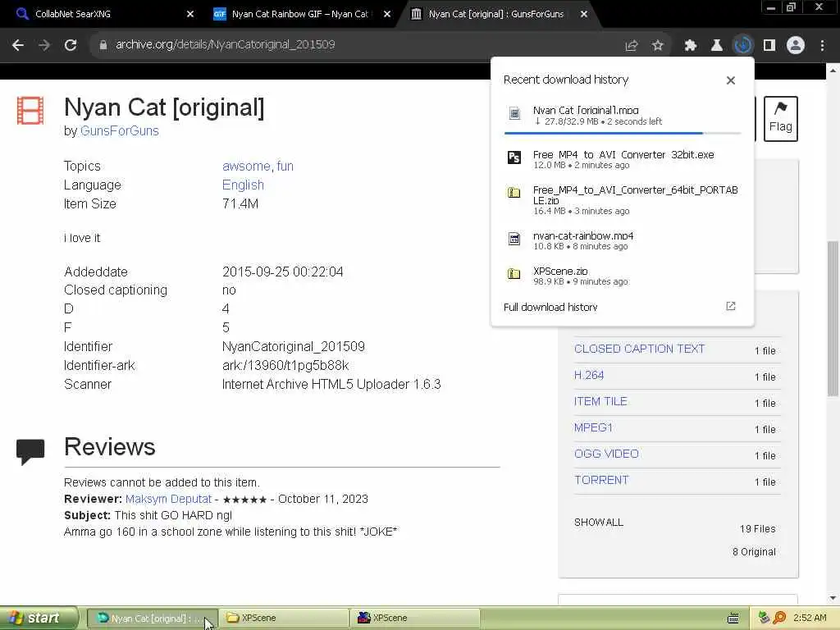Bookmark this page with the star icon
840x630 pixels.
coord(658,46)
